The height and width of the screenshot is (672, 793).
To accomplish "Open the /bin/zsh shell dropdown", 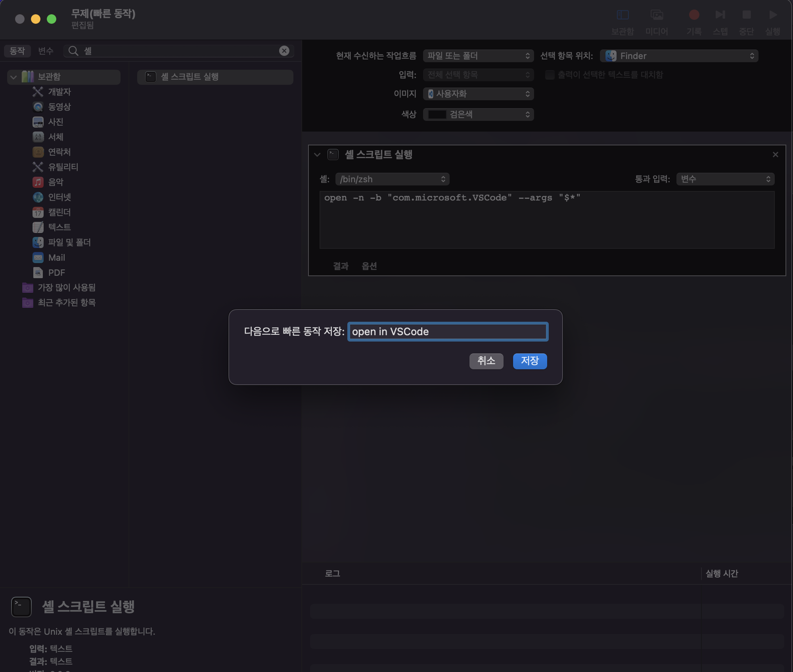I will point(392,179).
